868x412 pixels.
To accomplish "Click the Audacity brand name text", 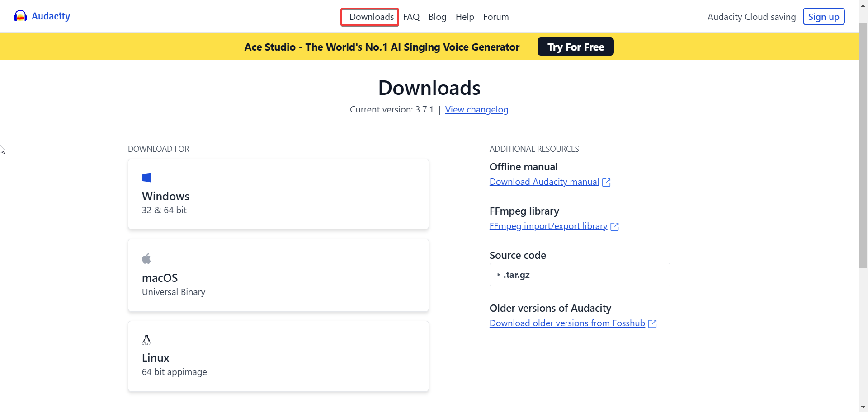I will (51, 16).
